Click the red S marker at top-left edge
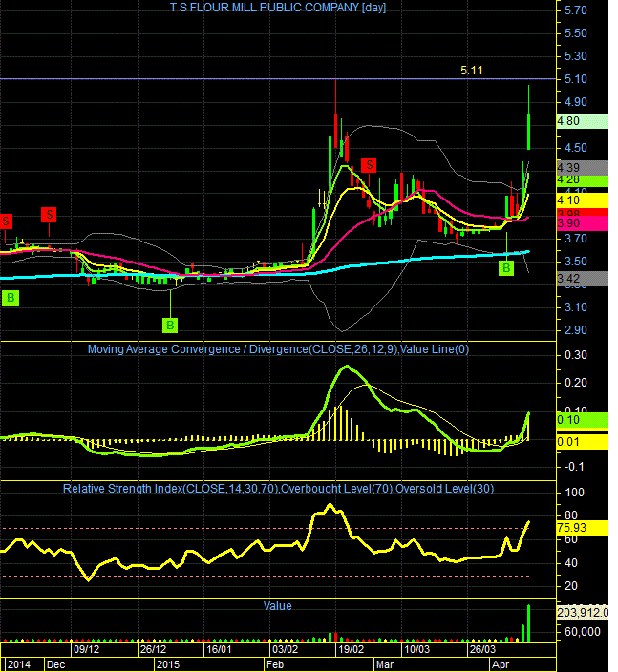The width and height of the screenshot is (618, 672). [x=6, y=221]
